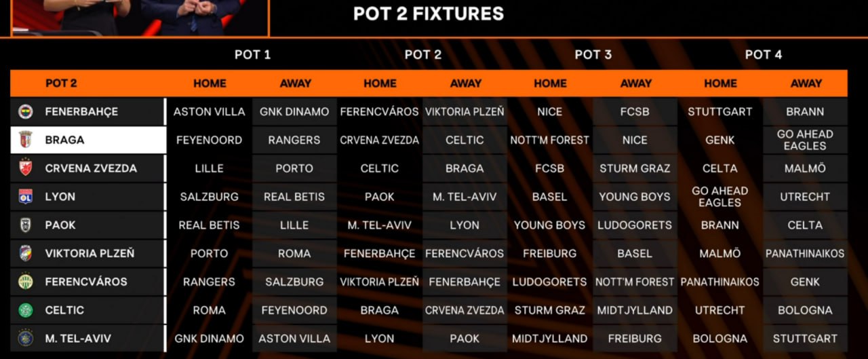Click the POT 2 FIXTURES title
Screen dimensions: 868x359
pos(429,14)
